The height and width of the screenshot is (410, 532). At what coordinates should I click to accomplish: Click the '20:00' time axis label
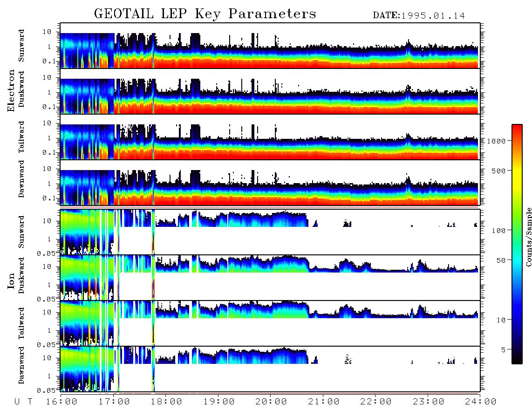[x=271, y=402]
